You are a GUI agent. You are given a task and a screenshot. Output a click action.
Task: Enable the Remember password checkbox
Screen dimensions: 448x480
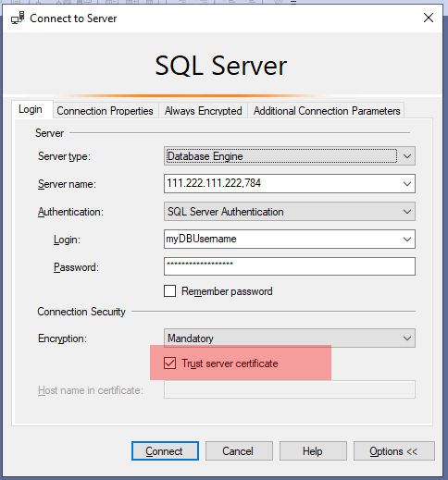(x=169, y=291)
